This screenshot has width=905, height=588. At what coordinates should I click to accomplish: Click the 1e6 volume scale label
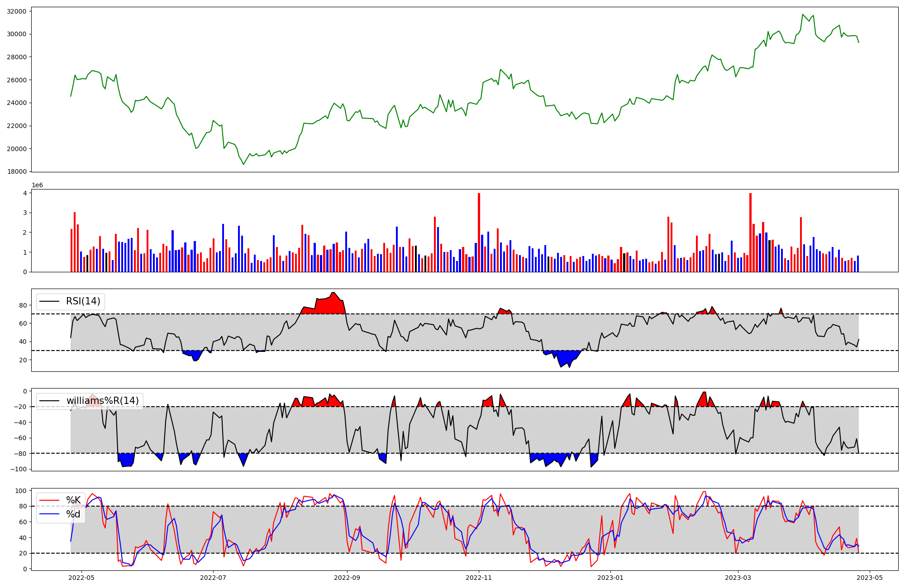(37, 185)
